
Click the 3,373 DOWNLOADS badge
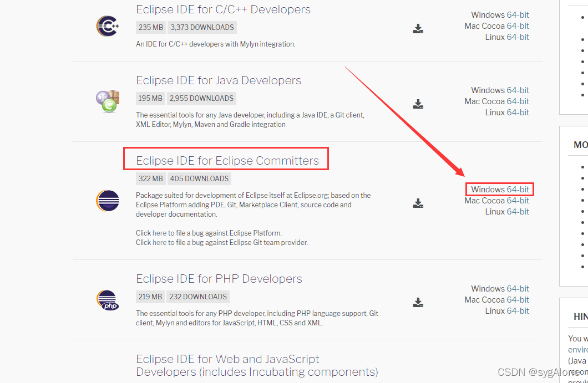[x=202, y=27]
